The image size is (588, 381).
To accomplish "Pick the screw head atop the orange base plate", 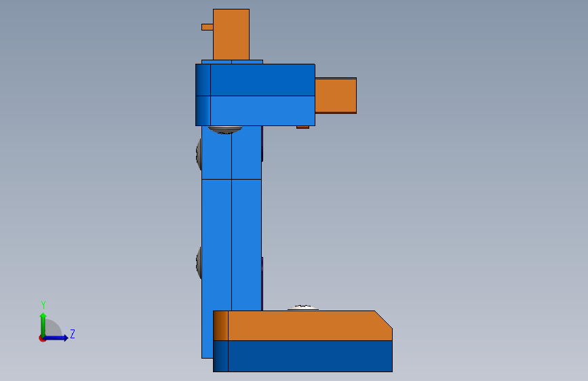I will point(303,308).
